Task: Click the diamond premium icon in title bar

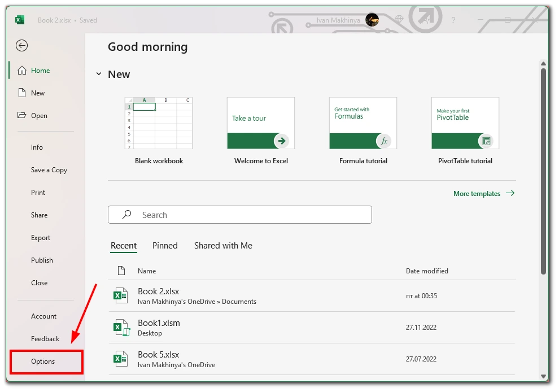Action: pos(399,19)
